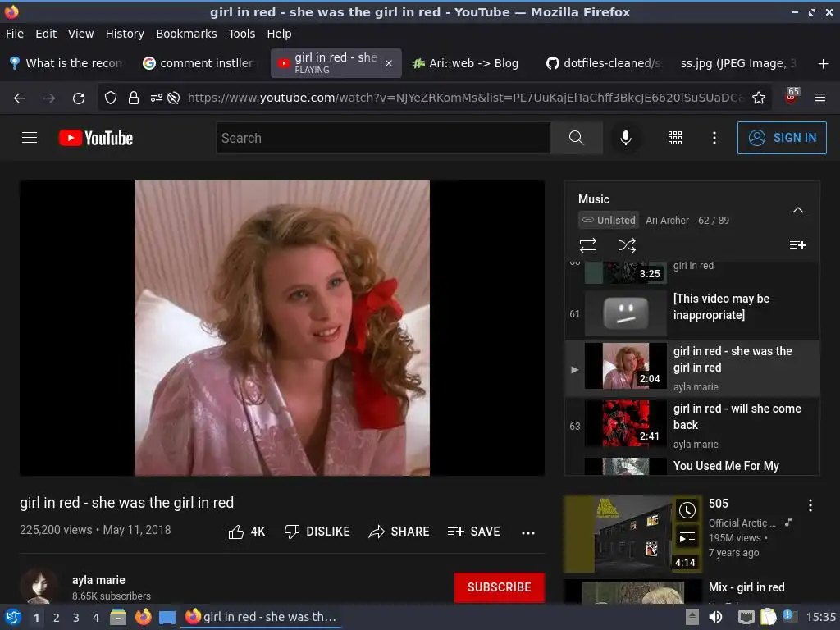The height and width of the screenshot is (630, 840).
Task: Play the 3:25 girl in red playlist item
Action: coord(692,272)
